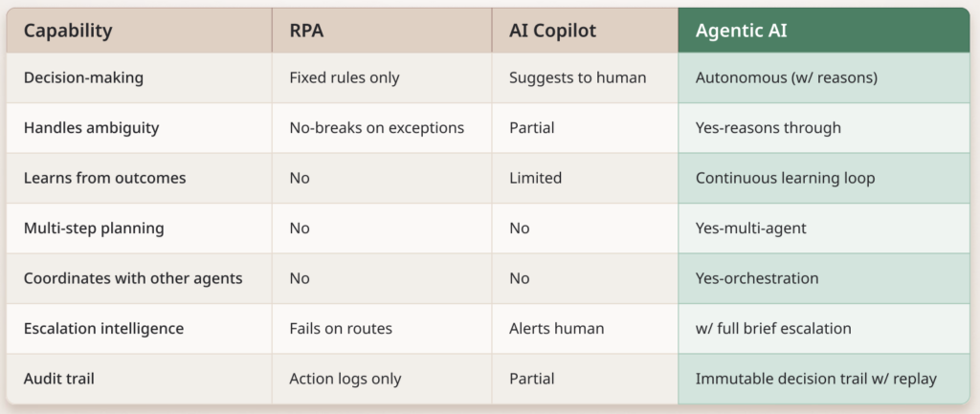This screenshot has width=980, height=414.
Task: Click the Learns from outcomes row label
Action: point(103,178)
